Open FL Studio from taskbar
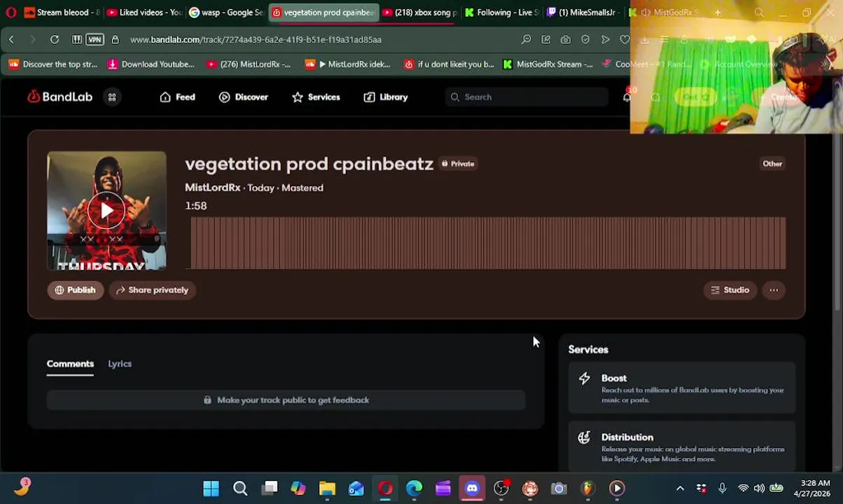This screenshot has width=843, height=504. point(587,488)
